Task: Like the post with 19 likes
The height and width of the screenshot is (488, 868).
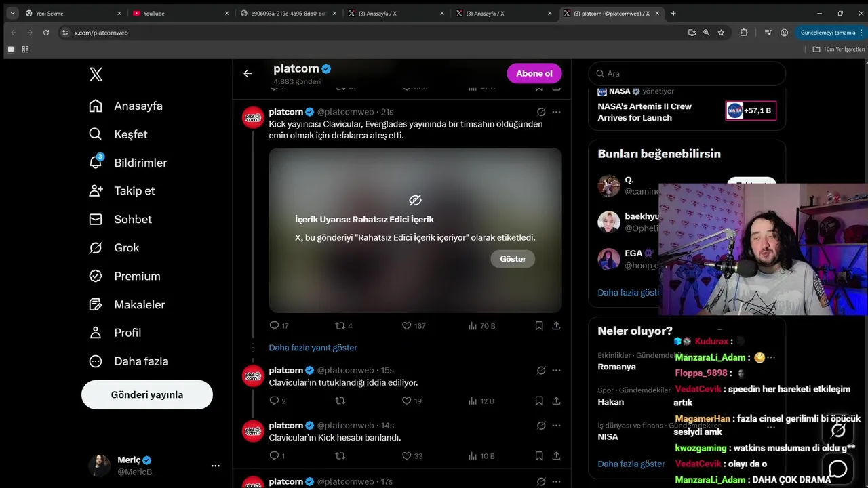Action: point(412,401)
